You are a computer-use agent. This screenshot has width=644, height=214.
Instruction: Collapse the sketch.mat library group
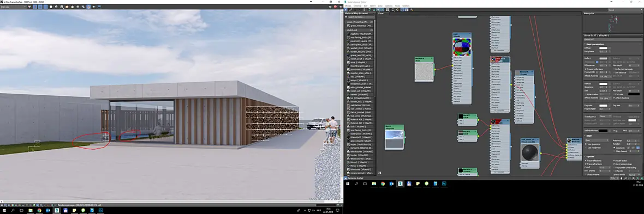(346, 30)
